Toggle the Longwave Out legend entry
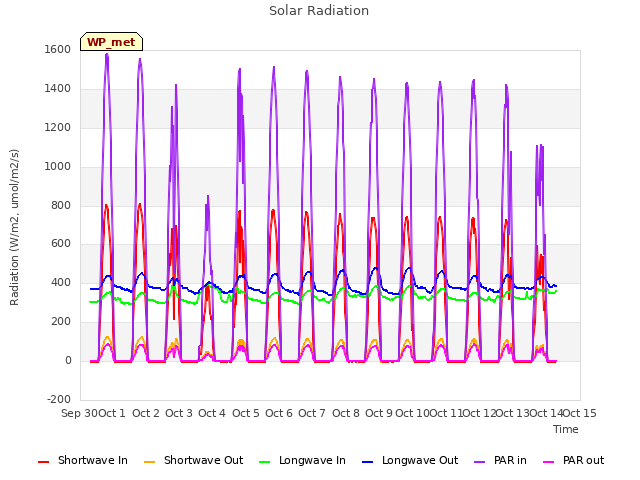This screenshot has height=480, width=640. point(410,460)
